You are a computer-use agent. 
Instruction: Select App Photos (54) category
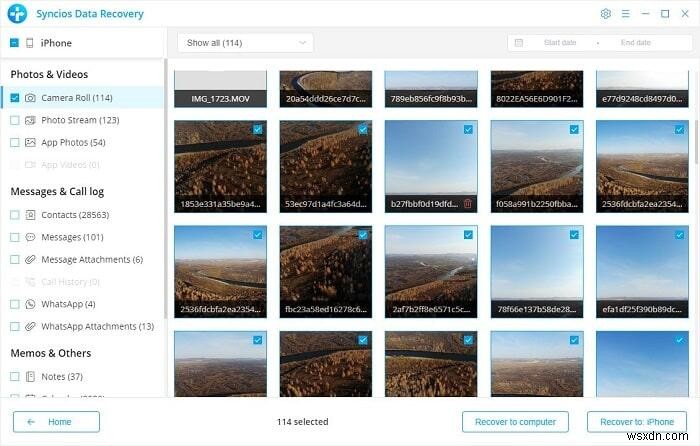[x=82, y=142]
